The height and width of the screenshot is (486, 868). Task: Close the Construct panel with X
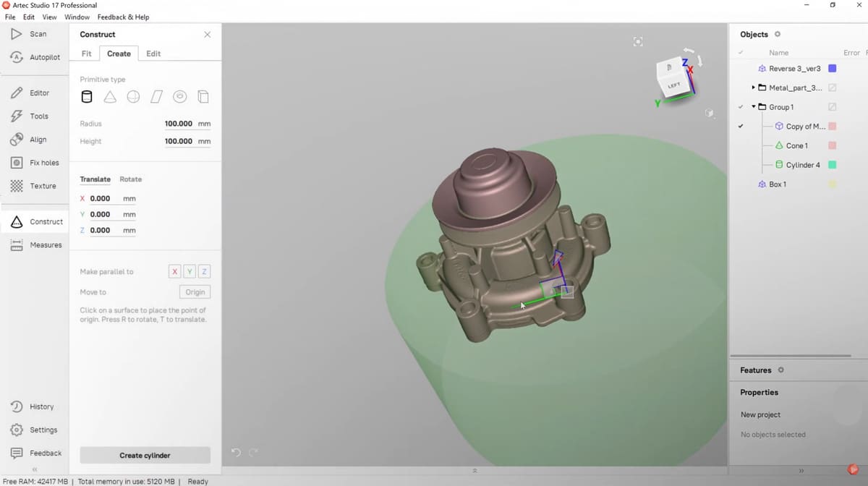(208, 35)
